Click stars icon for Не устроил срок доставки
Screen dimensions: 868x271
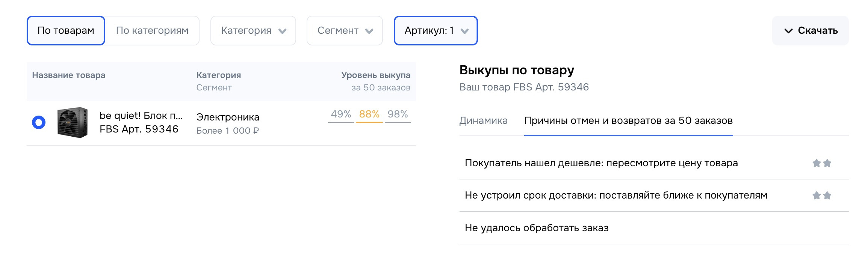point(822,196)
